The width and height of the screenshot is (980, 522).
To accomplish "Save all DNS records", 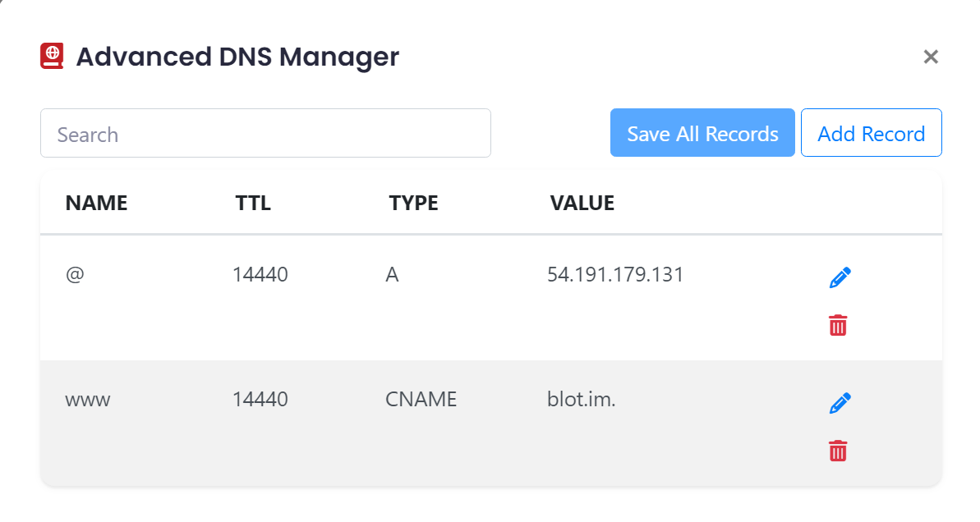I will click(x=702, y=133).
